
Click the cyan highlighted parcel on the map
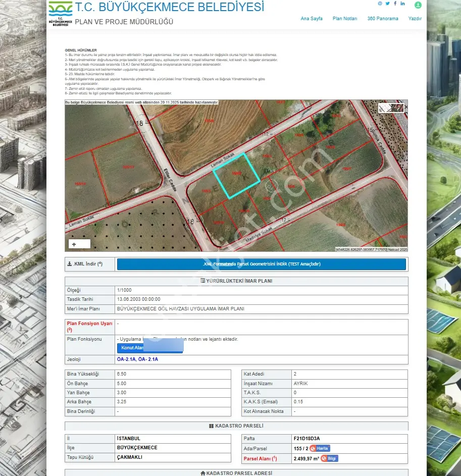click(237, 176)
